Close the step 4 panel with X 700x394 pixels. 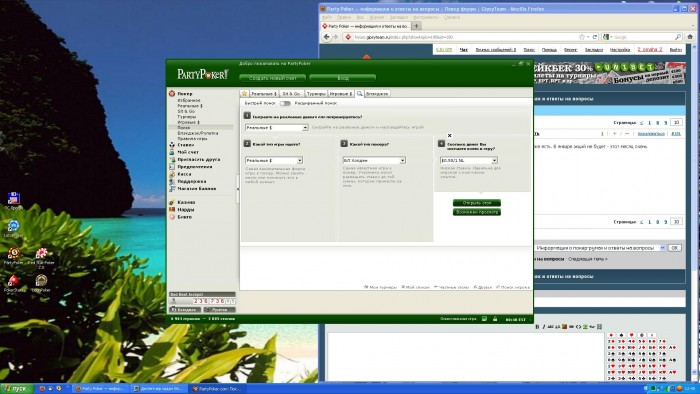click(450, 135)
